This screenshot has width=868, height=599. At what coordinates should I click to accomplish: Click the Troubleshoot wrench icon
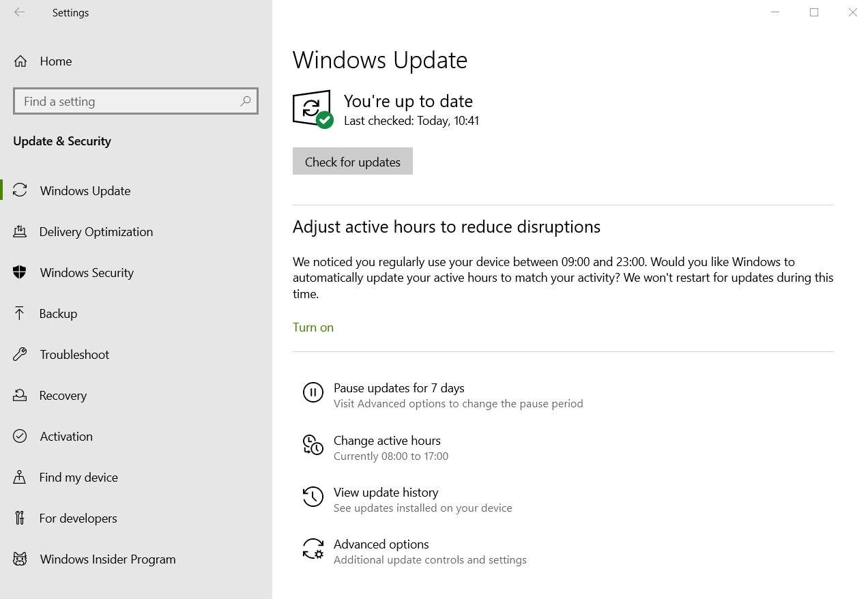tap(20, 354)
